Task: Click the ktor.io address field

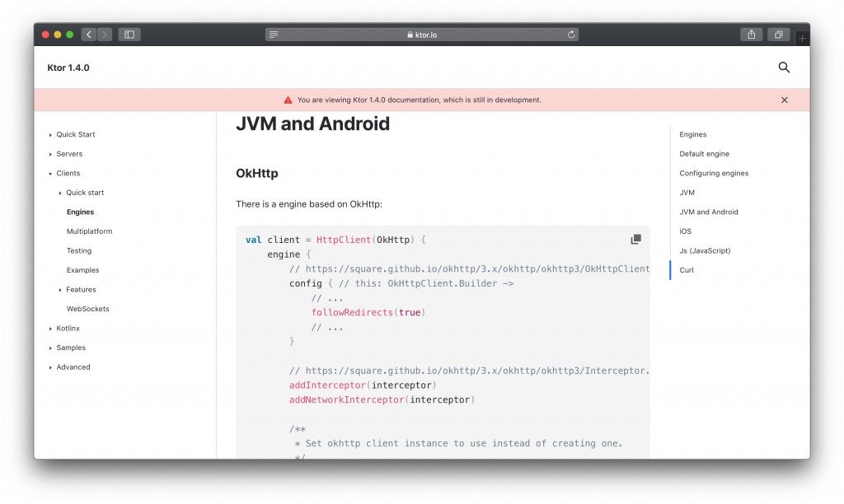Action: [x=422, y=35]
